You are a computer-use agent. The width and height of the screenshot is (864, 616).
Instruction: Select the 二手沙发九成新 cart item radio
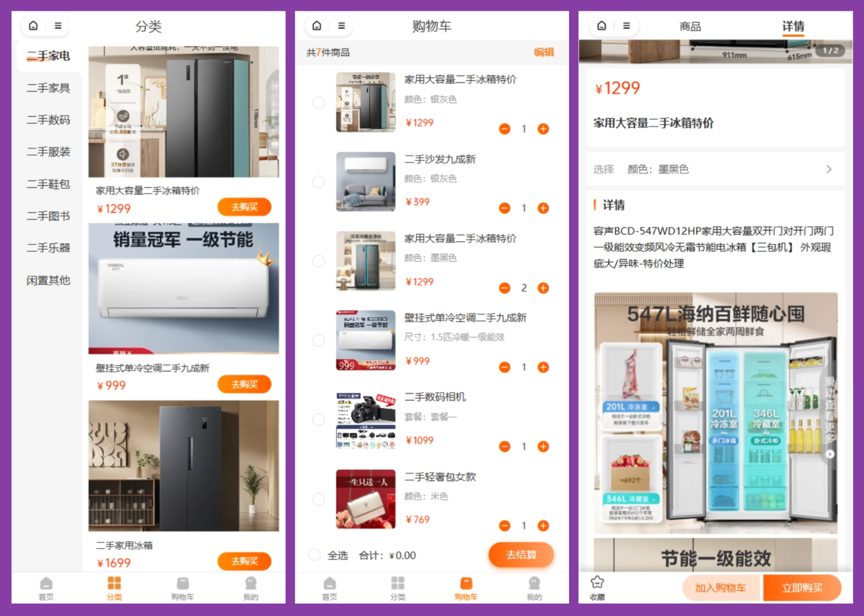click(318, 182)
